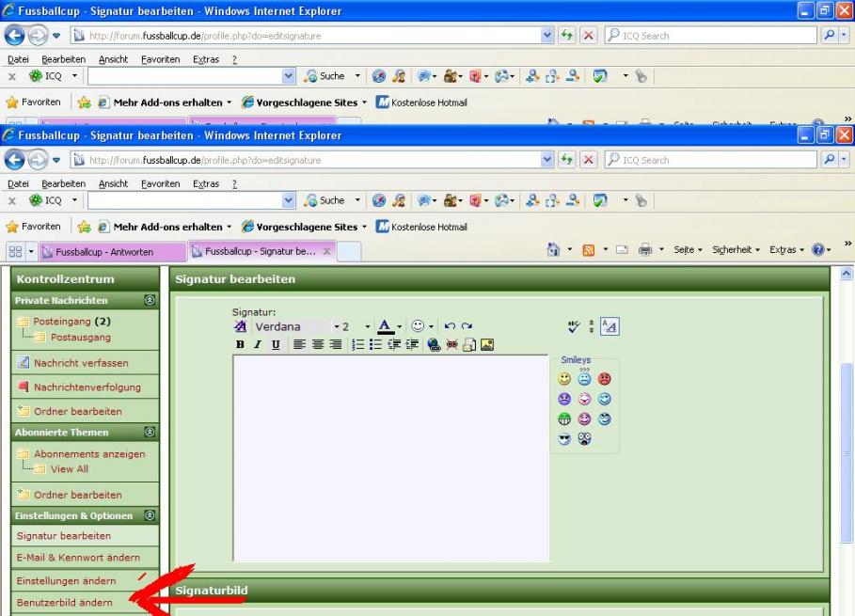This screenshot has width=855, height=616.
Task: Insert an ordered list in signature
Action: (x=358, y=345)
